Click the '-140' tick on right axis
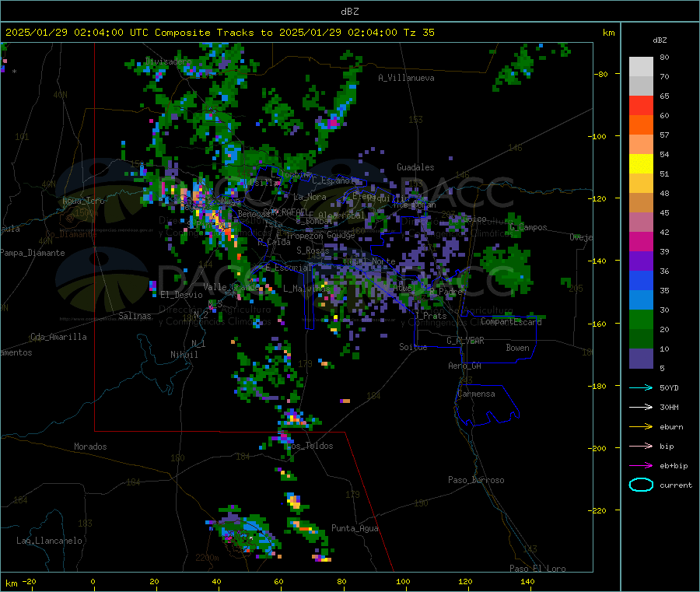 tap(597, 261)
